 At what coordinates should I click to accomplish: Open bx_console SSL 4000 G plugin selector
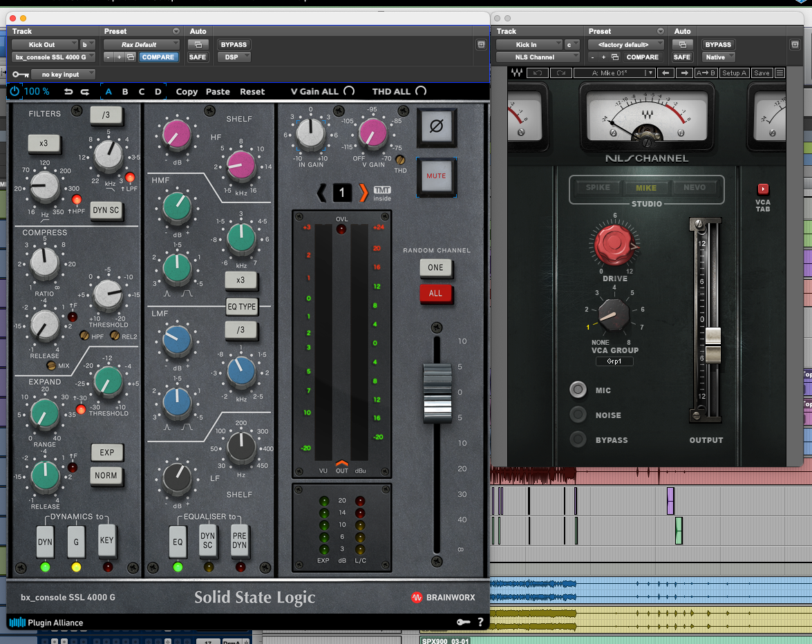(54, 57)
